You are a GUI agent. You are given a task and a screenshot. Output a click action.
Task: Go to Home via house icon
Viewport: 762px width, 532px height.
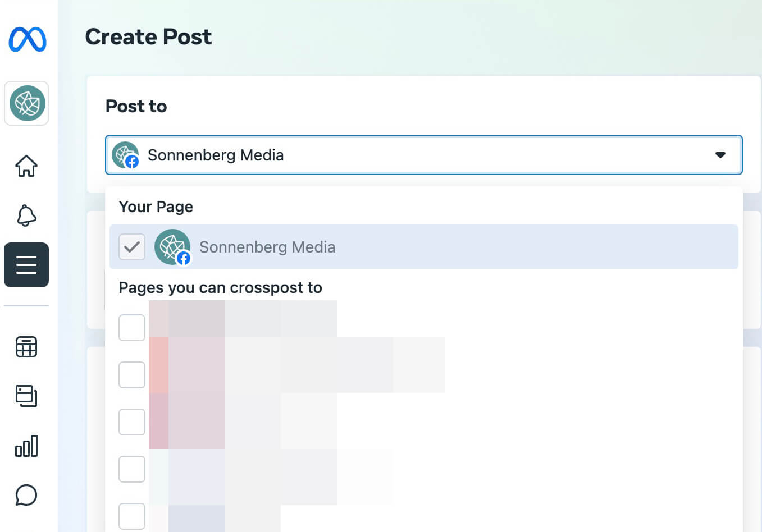click(26, 166)
